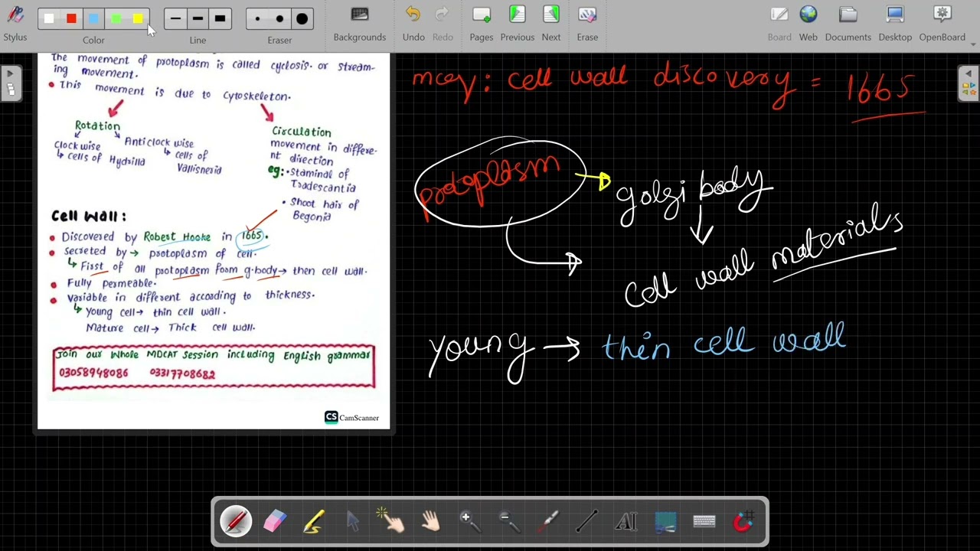This screenshot has width=980, height=551.
Task: Go to the Next page
Action: tap(551, 23)
